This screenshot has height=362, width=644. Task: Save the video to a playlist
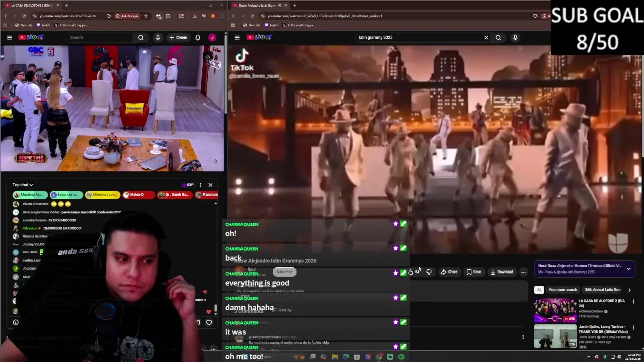(x=474, y=272)
